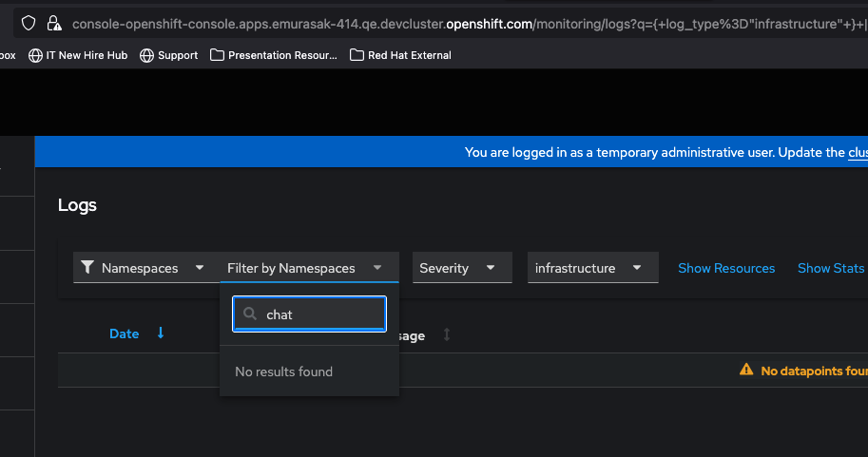Click the lock icon in address bar
The height and width of the screenshot is (457, 868).
click(x=53, y=23)
